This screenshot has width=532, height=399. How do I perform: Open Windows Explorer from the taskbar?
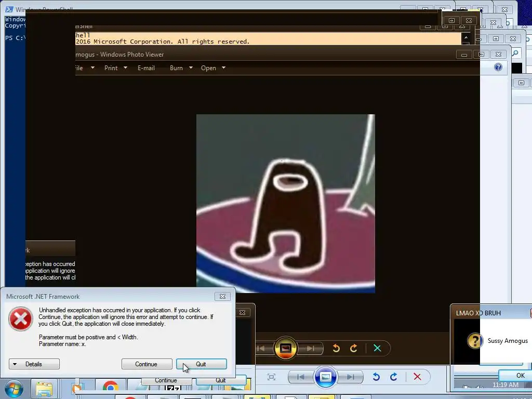pyautogui.click(x=44, y=390)
